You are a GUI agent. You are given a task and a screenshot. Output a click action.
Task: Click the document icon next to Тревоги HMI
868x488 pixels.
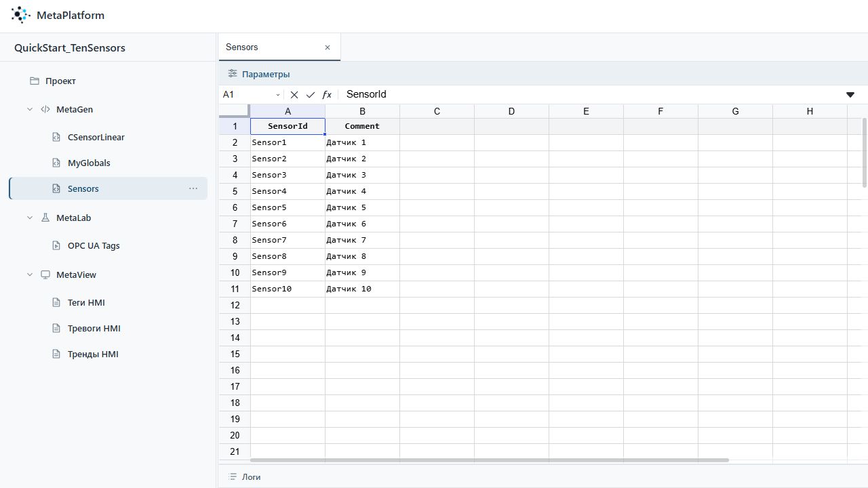57,328
